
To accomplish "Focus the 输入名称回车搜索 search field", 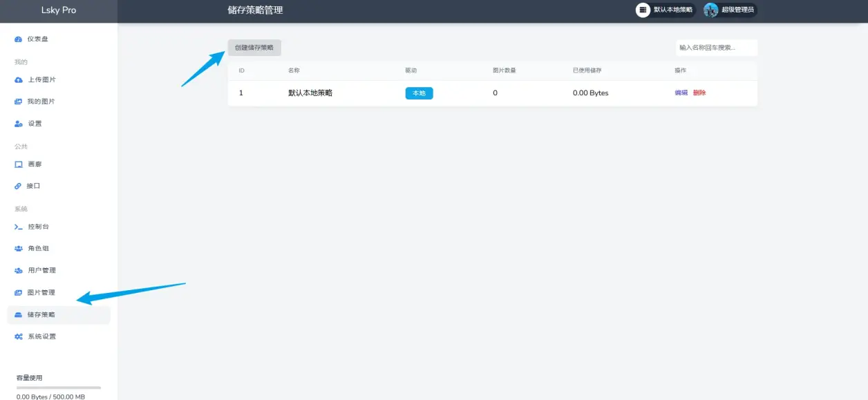I will (x=717, y=48).
